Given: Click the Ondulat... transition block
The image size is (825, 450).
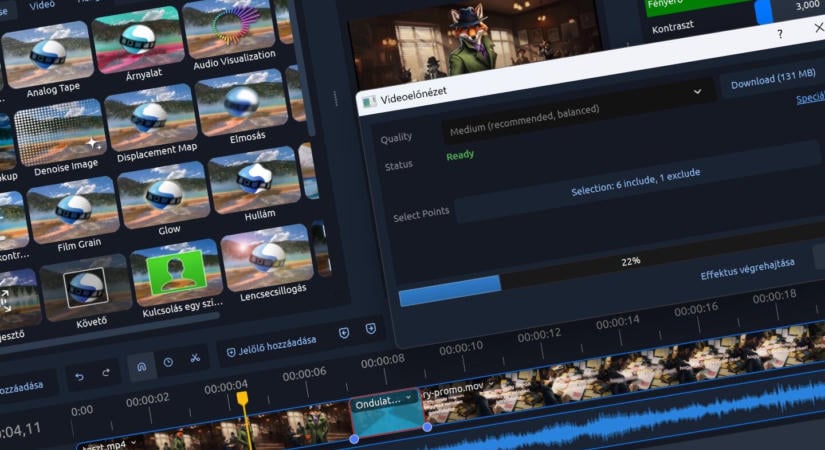Looking at the screenshot, I should 388,414.
